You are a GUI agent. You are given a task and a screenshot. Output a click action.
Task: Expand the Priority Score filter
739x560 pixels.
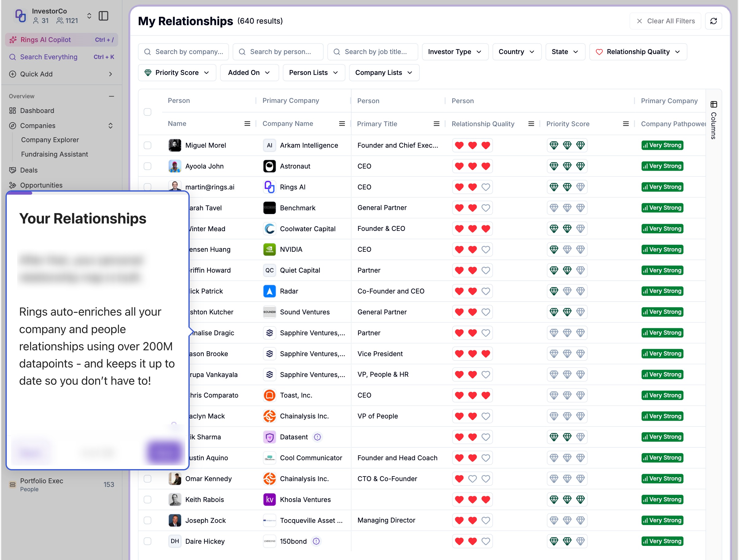(x=177, y=72)
